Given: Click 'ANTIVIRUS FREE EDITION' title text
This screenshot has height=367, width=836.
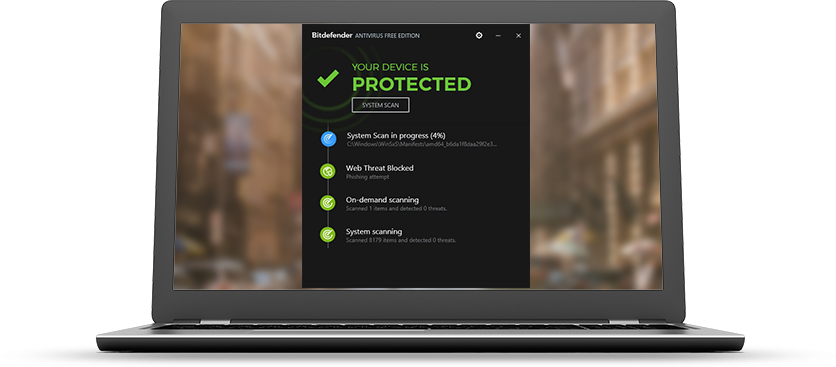Looking at the screenshot, I should click(387, 36).
